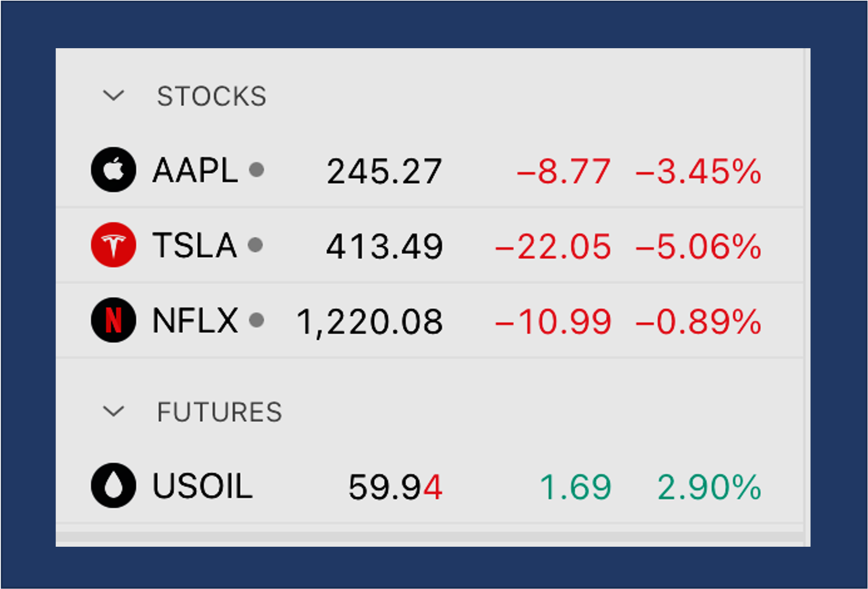868x589 pixels.
Task: Click the watchlist vertical scrollbar
Action: 807,297
